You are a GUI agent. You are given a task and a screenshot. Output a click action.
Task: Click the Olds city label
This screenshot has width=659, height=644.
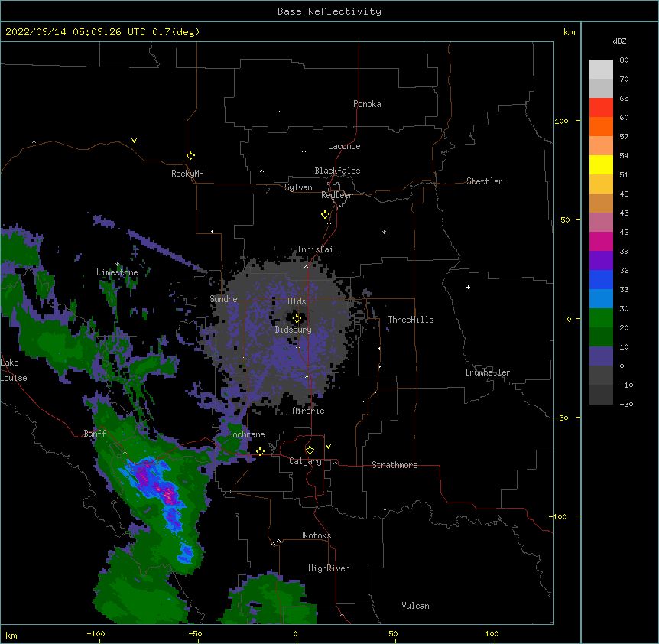pyautogui.click(x=297, y=301)
